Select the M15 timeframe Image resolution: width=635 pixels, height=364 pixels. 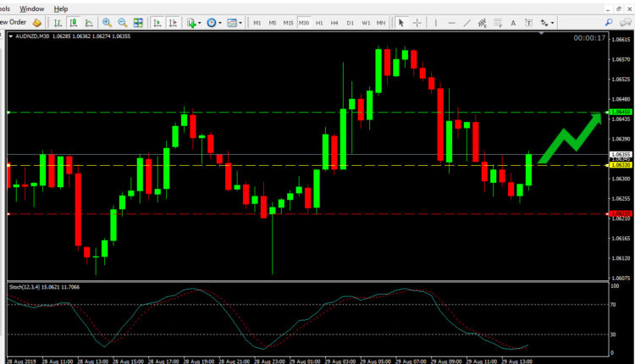[x=288, y=23]
